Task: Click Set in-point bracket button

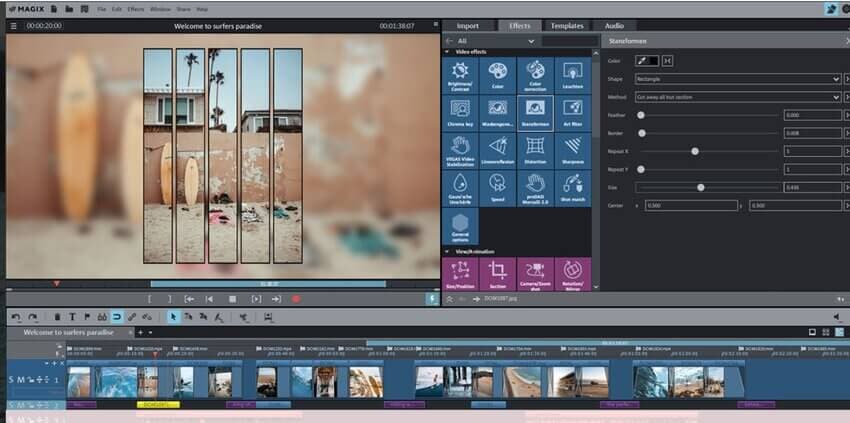Action: pyautogui.click(x=150, y=299)
